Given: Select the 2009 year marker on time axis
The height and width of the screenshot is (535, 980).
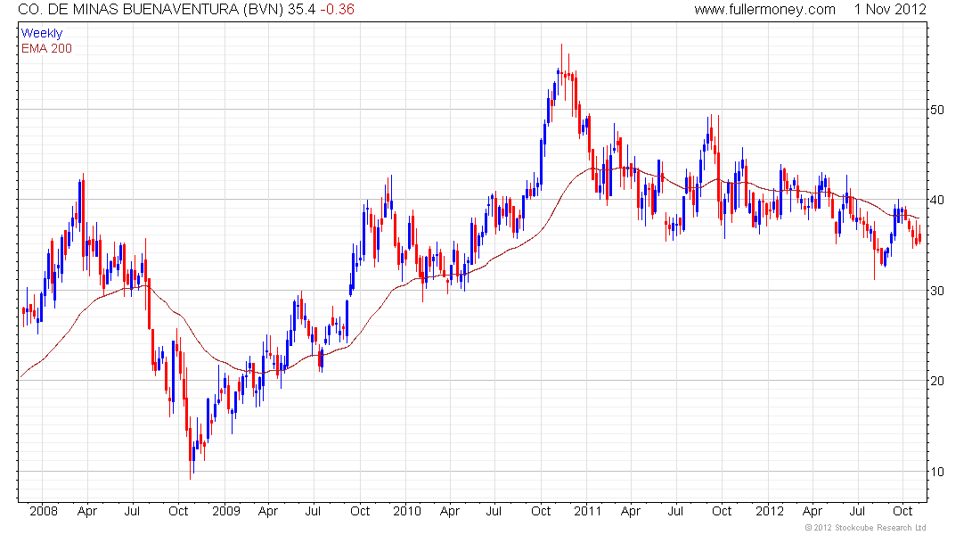Looking at the screenshot, I should pos(225,512).
